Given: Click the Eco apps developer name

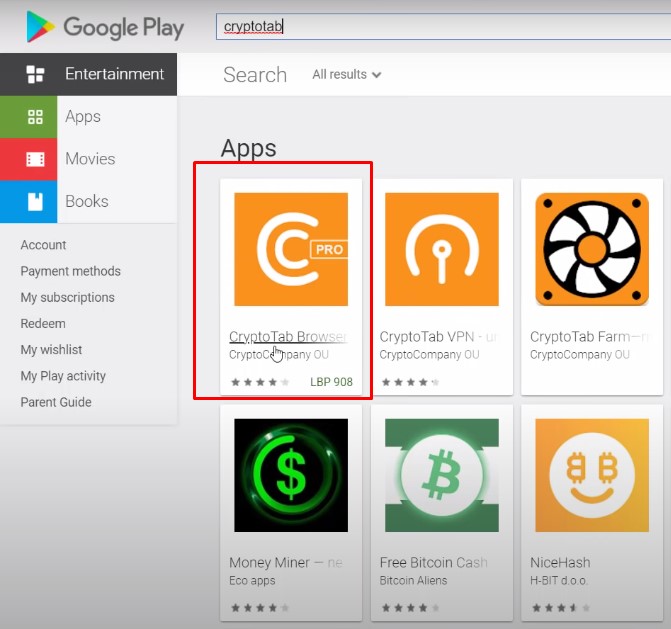Looking at the screenshot, I should tap(252, 581).
